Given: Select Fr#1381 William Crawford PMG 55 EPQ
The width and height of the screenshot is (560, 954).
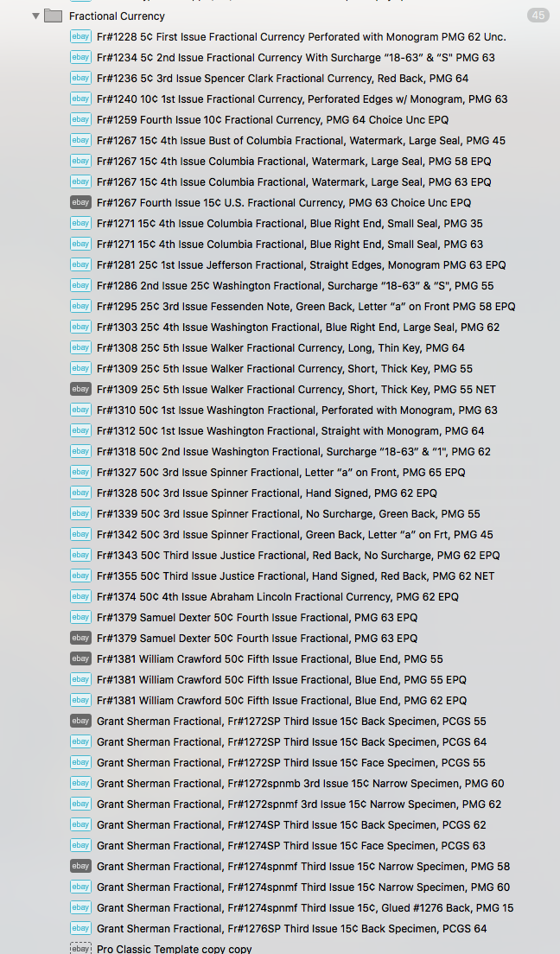Looking at the screenshot, I should click(x=281, y=679).
